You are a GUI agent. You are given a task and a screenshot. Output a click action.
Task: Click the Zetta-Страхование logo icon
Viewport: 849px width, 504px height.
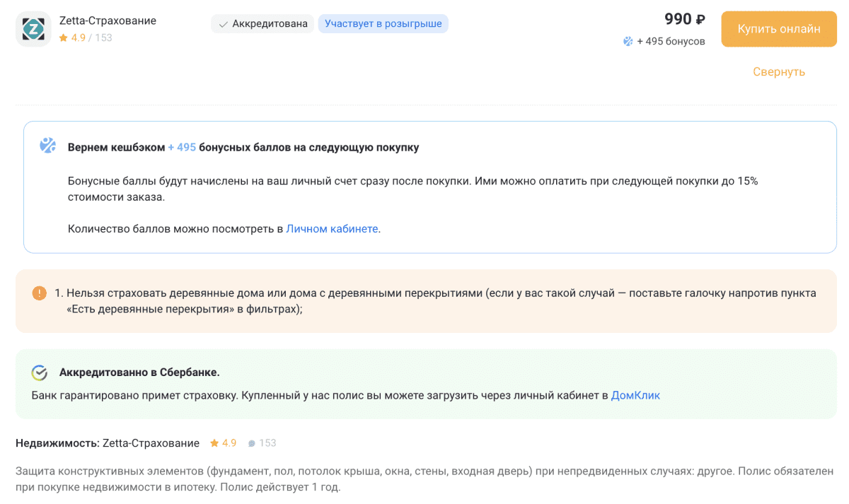tap(33, 29)
